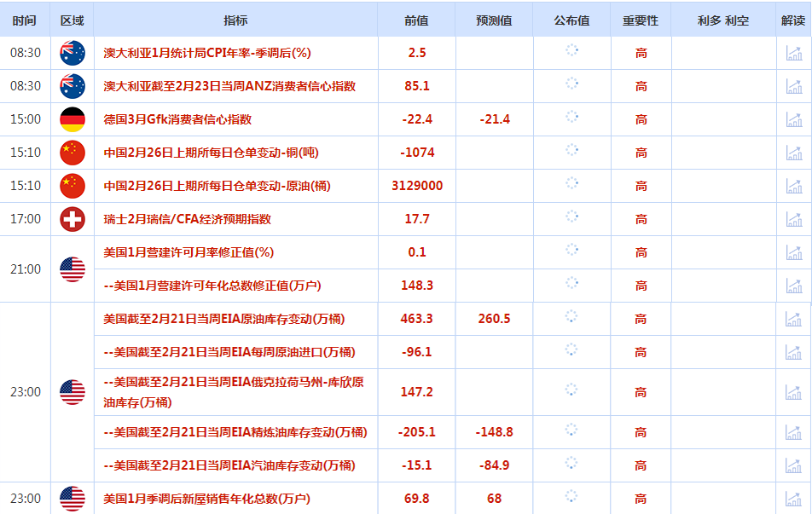Click US flag in 新屋销售 row
This screenshot has width=812, height=514.
[72, 499]
